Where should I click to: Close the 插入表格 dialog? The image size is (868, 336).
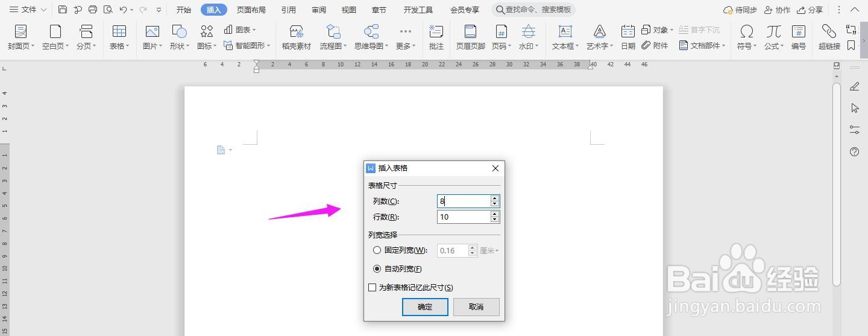pos(495,168)
